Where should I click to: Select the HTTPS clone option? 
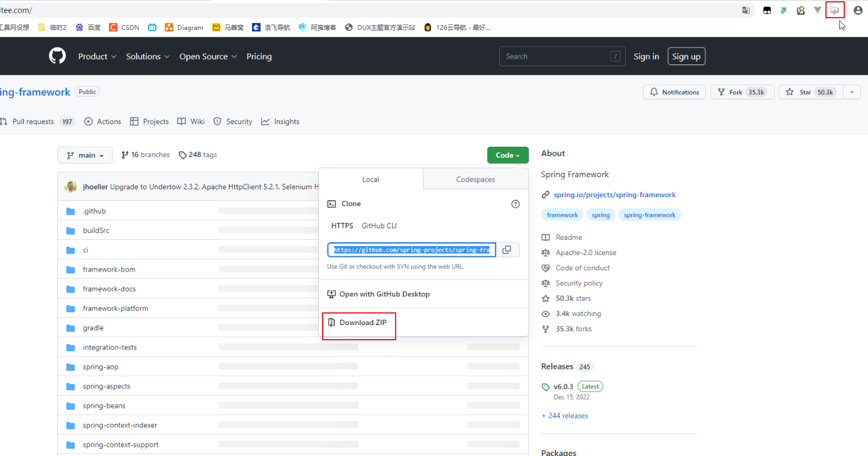(x=342, y=226)
